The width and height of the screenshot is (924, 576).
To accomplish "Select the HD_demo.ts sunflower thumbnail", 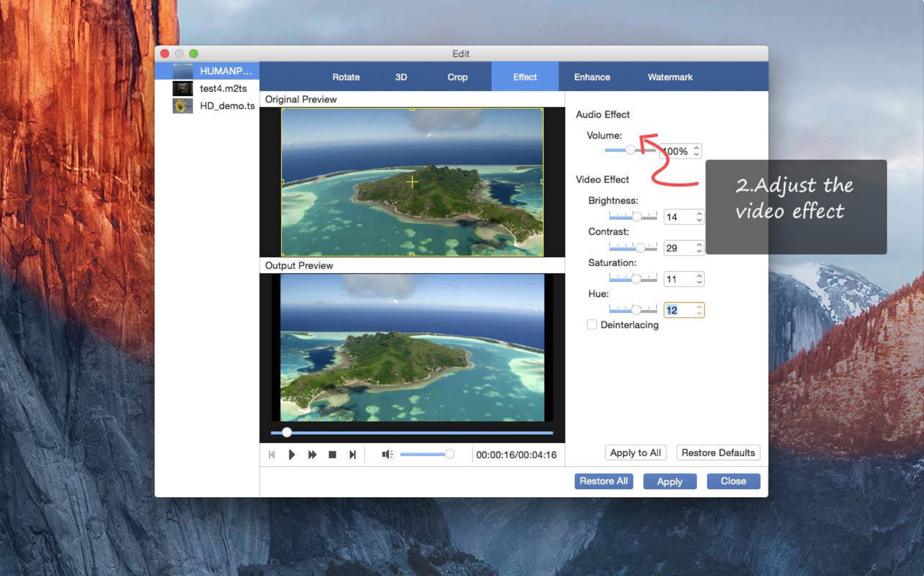I will click(182, 106).
